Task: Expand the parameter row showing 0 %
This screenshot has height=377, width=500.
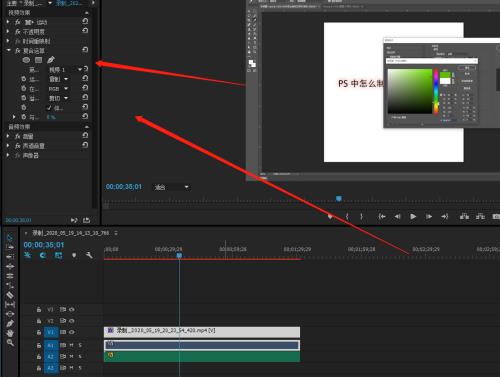Action: pyautogui.click(x=14, y=117)
